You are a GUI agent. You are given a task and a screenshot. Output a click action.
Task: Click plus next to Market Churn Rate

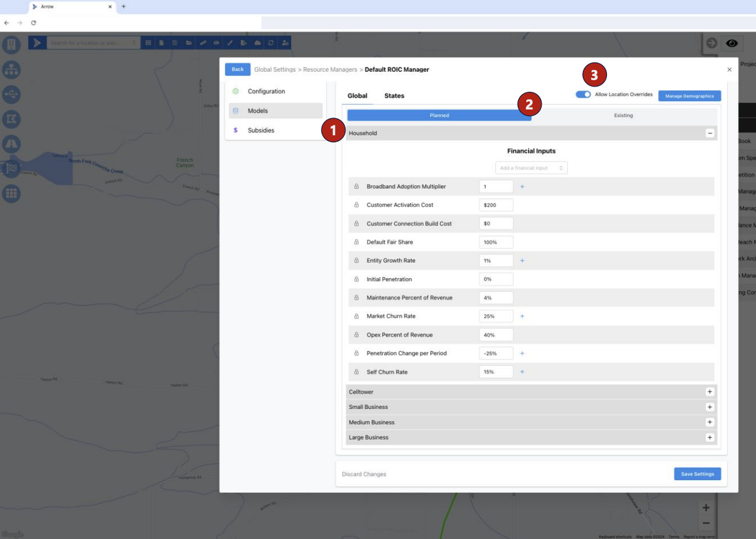(522, 316)
